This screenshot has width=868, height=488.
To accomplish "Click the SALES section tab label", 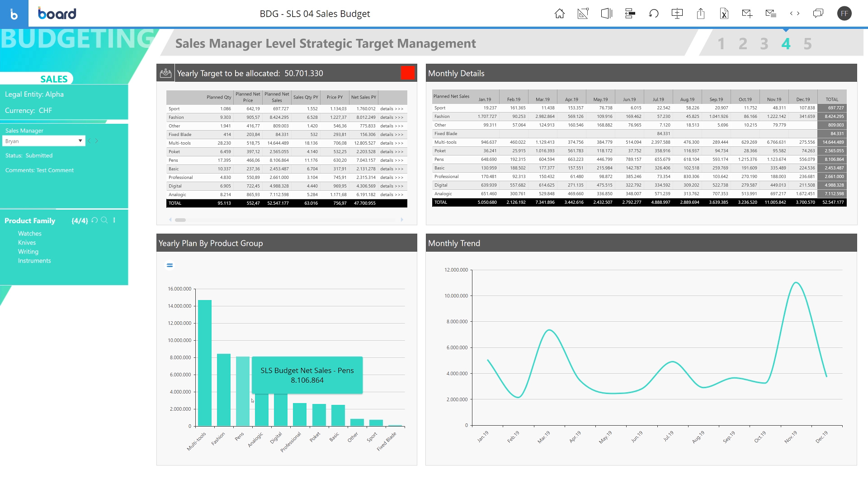I will pos(54,79).
